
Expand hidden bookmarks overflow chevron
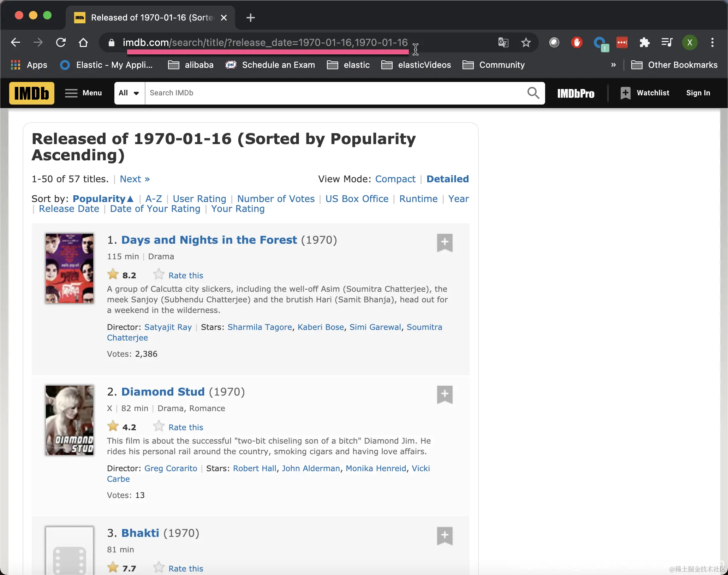[613, 65]
